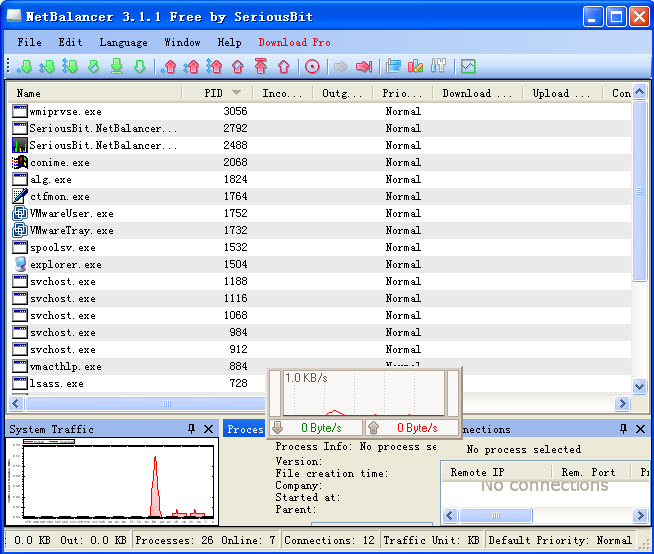The height and width of the screenshot is (554, 654).
Task: Click the PID column sort arrow
Action: pyautogui.click(x=237, y=93)
